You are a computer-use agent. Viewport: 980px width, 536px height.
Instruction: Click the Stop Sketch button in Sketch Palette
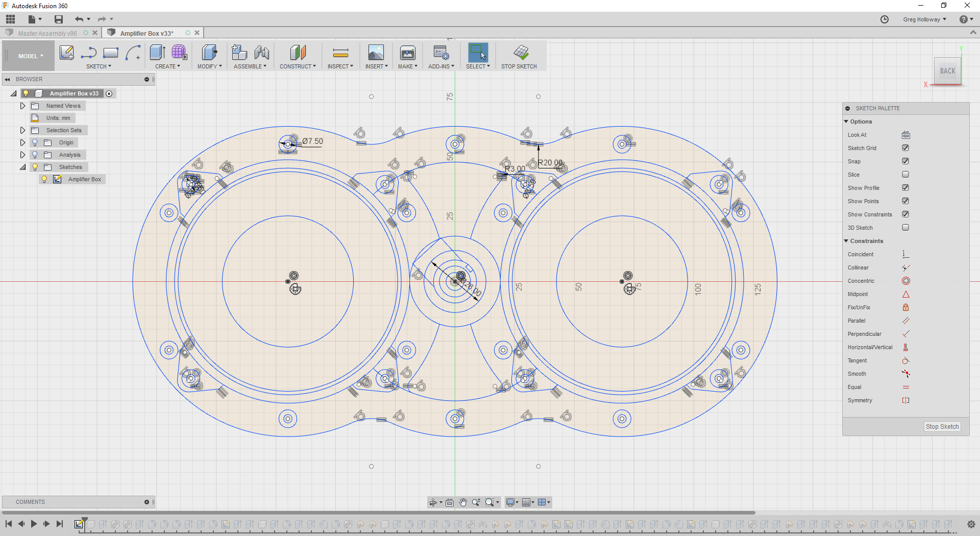[942, 426]
